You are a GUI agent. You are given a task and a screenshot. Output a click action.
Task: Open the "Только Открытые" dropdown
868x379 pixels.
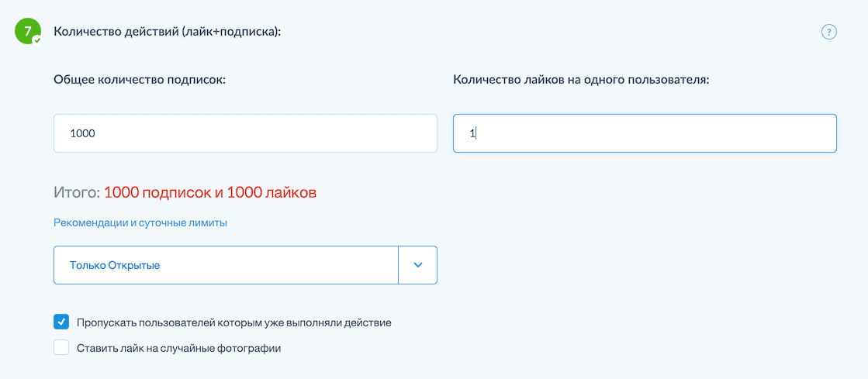point(225,265)
